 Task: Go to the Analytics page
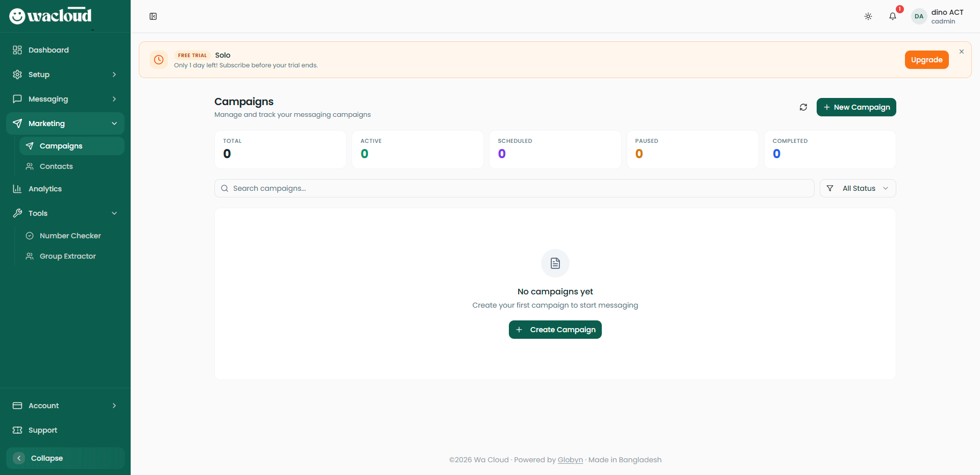click(x=45, y=189)
